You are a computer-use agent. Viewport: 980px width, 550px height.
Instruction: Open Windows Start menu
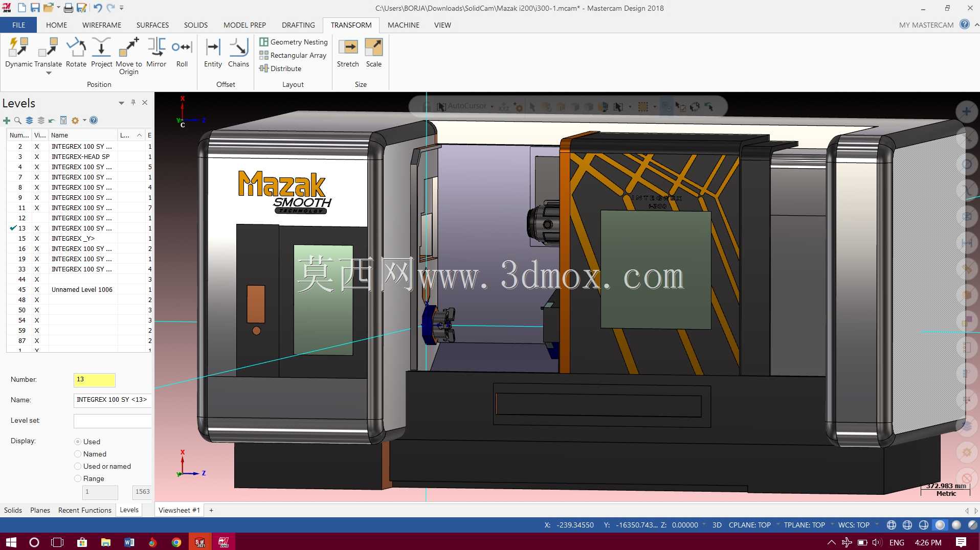(11, 542)
